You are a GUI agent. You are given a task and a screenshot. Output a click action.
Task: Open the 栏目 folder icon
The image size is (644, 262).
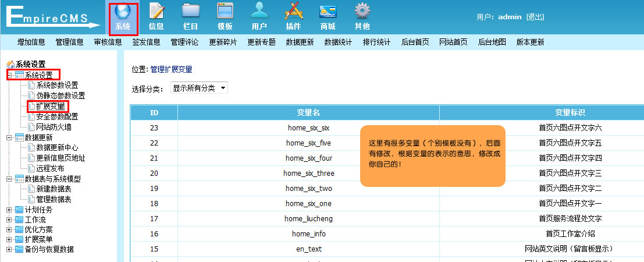pos(191,11)
